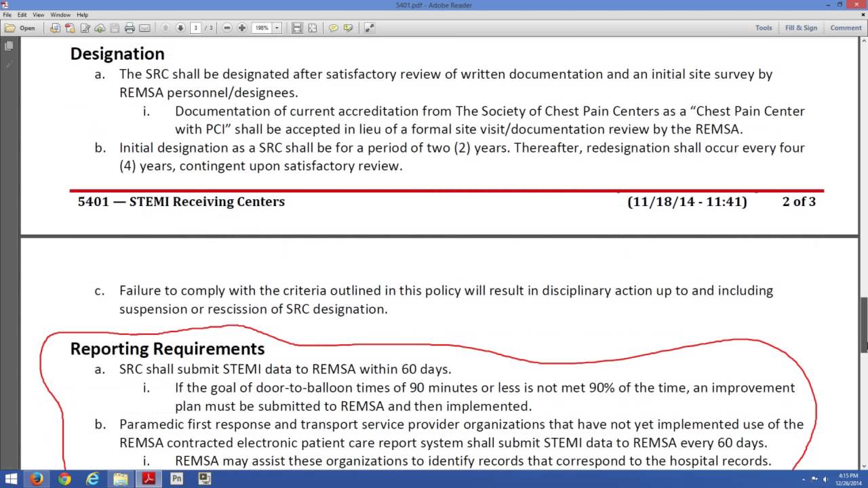Open the Comment pane
The image size is (868, 488).
point(846,28)
